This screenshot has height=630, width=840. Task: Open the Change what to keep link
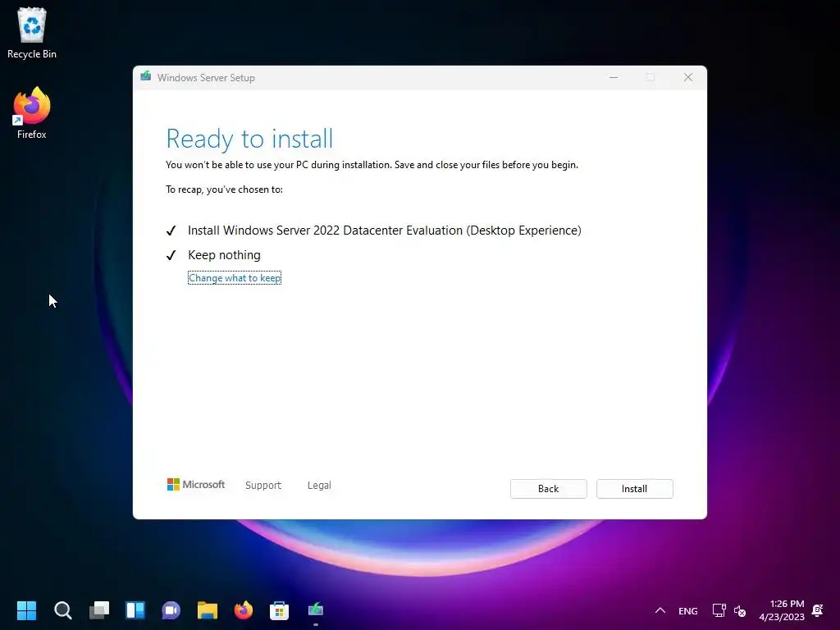(235, 278)
